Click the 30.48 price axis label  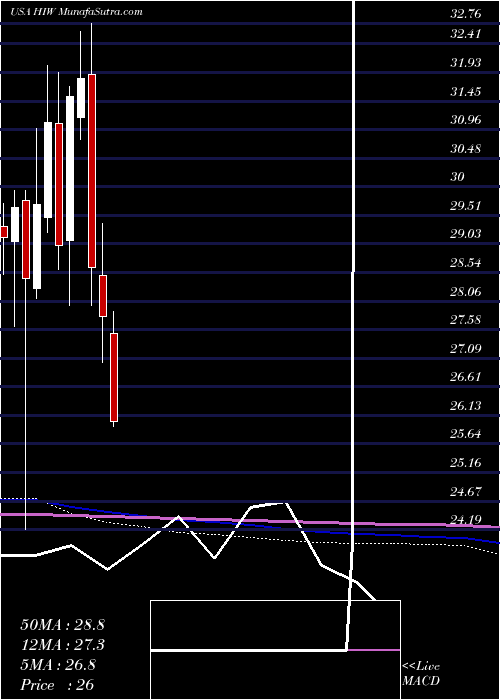466,149
